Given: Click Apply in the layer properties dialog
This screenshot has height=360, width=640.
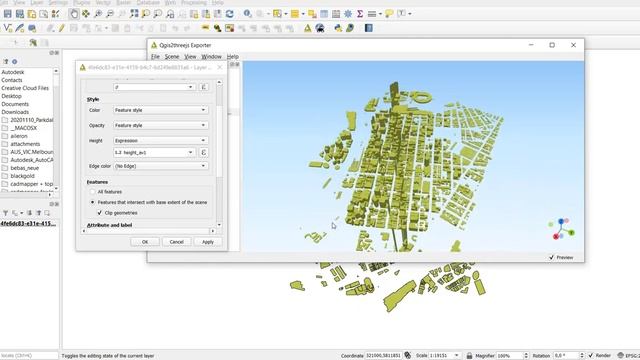Looking at the screenshot, I should (x=208, y=242).
